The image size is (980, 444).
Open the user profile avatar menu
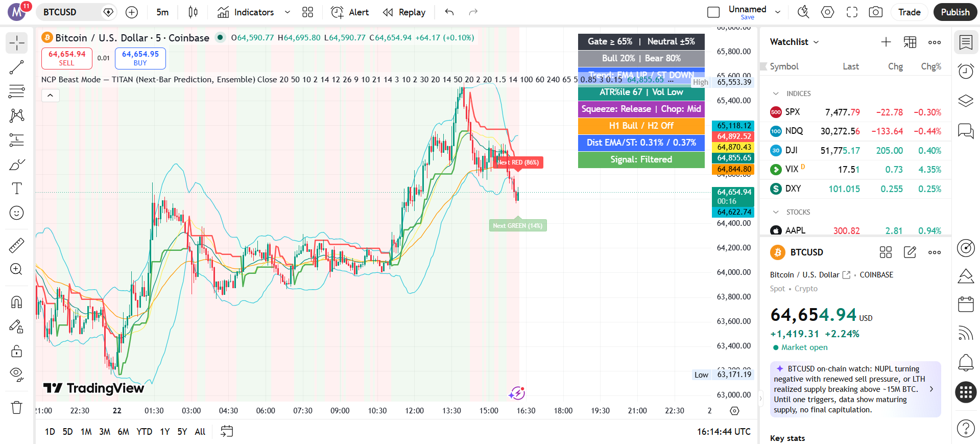18,11
